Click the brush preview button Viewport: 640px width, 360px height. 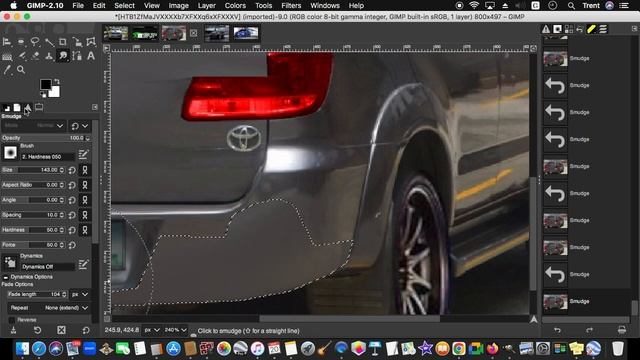click(x=10, y=153)
